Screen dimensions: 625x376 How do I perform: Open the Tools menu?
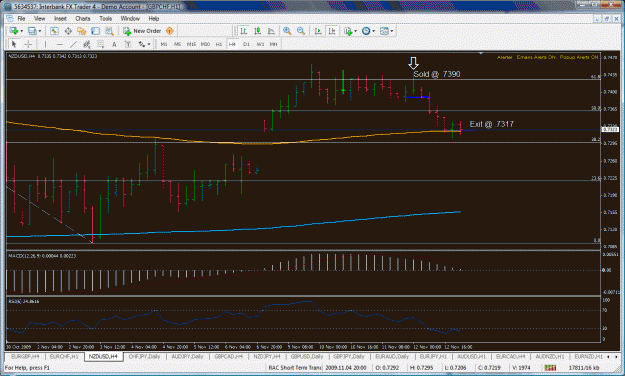click(x=106, y=18)
